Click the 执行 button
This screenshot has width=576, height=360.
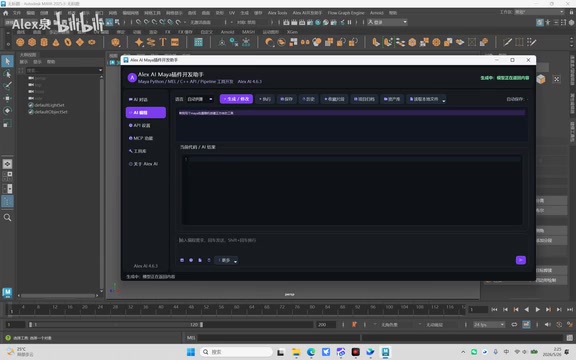(265, 99)
